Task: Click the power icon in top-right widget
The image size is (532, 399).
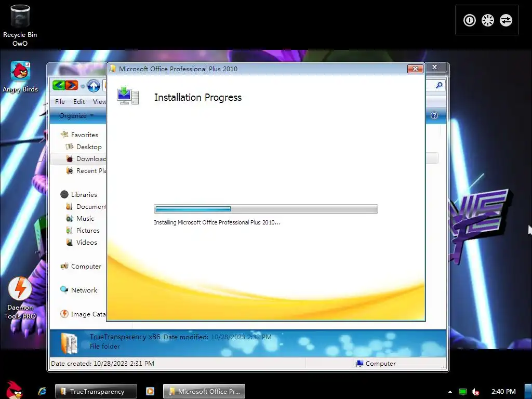Action: [470, 20]
